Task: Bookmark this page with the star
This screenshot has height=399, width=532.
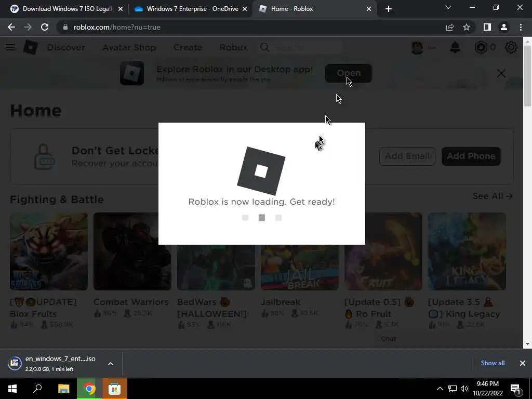Action: pyautogui.click(x=467, y=27)
